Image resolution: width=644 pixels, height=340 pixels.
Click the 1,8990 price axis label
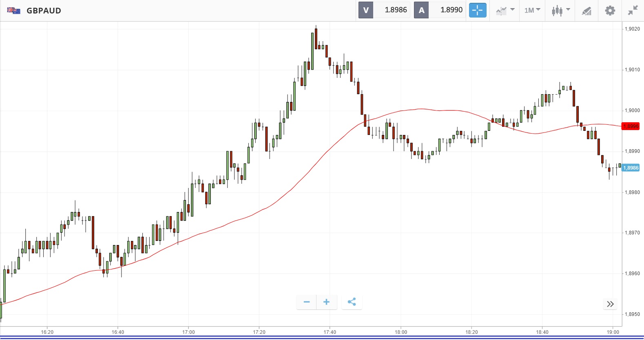[632, 151]
